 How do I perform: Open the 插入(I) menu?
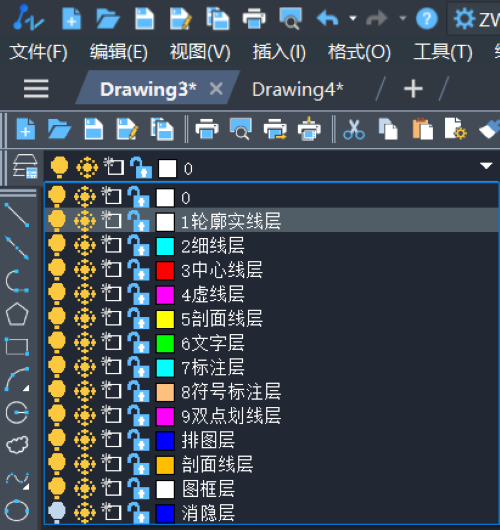tap(279, 52)
